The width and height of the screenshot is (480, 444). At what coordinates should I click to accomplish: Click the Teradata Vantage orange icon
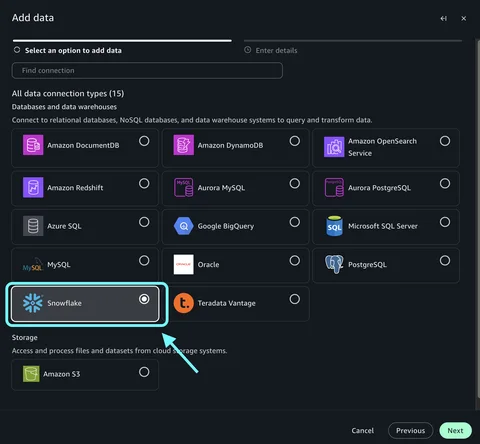(x=184, y=303)
